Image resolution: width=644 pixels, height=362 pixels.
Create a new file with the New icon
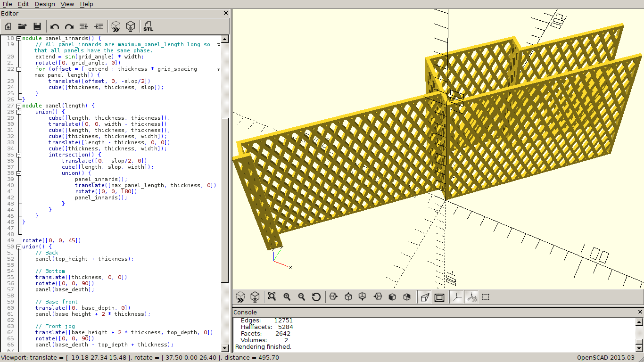pyautogui.click(x=8, y=26)
